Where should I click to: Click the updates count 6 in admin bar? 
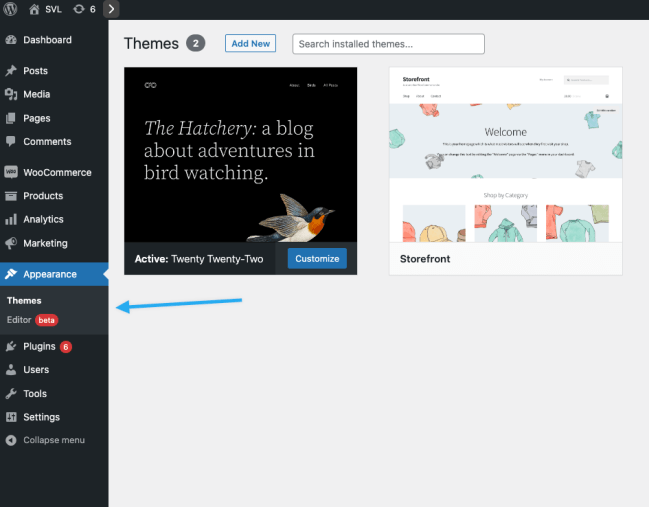click(x=93, y=9)
